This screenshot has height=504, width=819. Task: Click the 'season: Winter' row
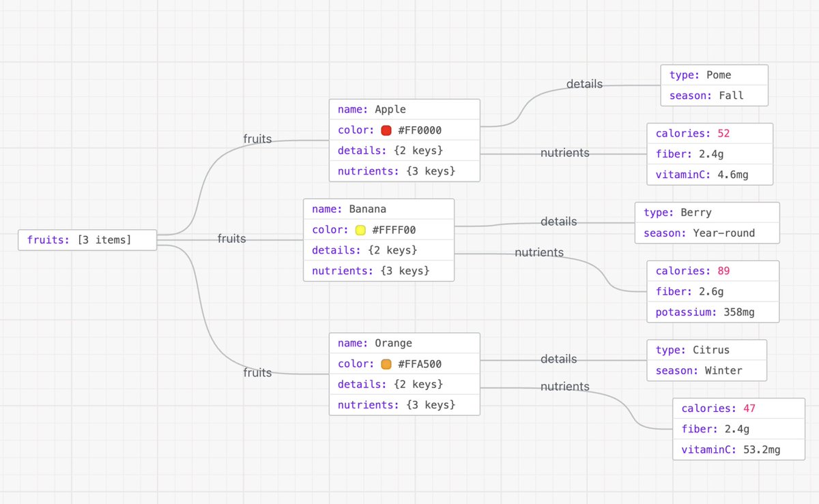[707, 370]
